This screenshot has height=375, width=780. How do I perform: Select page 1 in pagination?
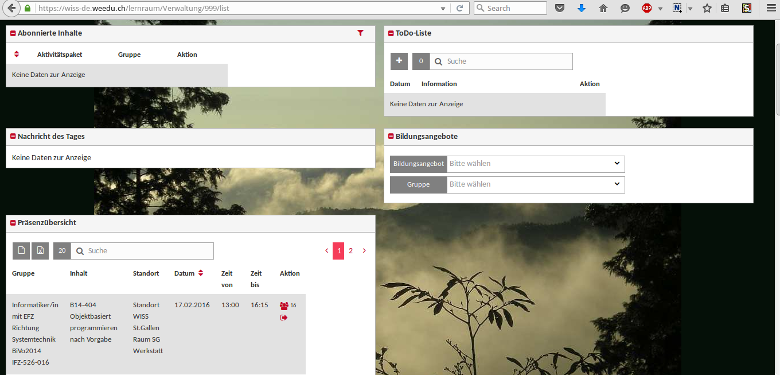tap(339, 251)
